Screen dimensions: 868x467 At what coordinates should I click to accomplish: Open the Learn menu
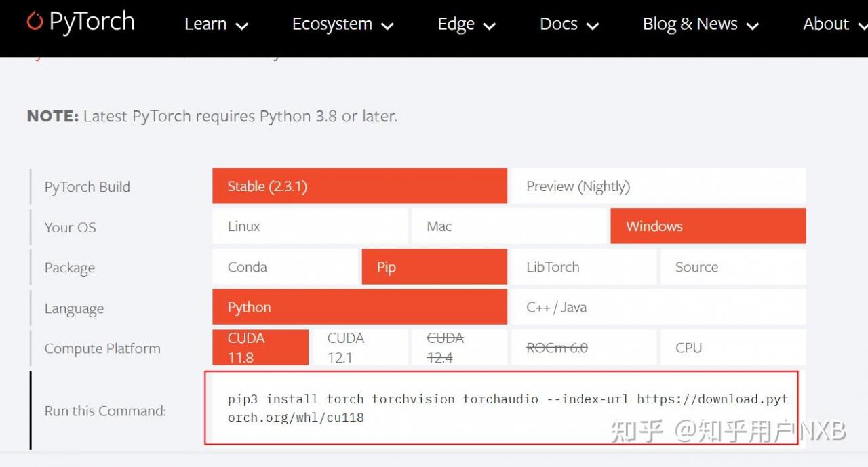click(216, 24)
